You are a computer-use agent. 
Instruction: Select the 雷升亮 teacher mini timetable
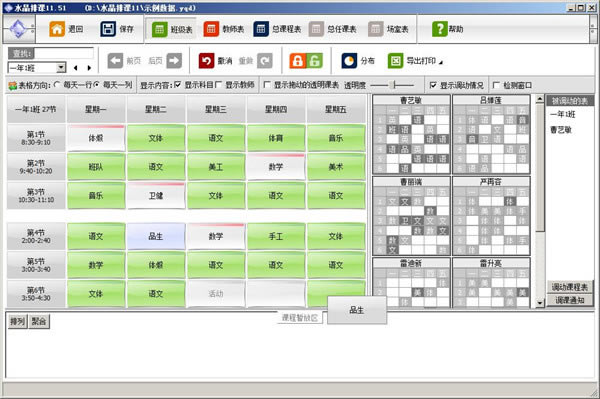click(491, 283)
